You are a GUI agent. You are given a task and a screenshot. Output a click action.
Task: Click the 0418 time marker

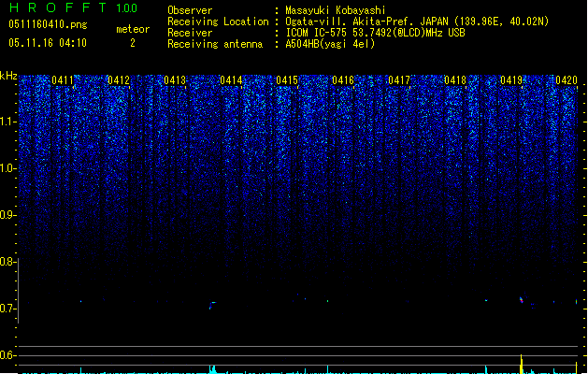point(455,80)
